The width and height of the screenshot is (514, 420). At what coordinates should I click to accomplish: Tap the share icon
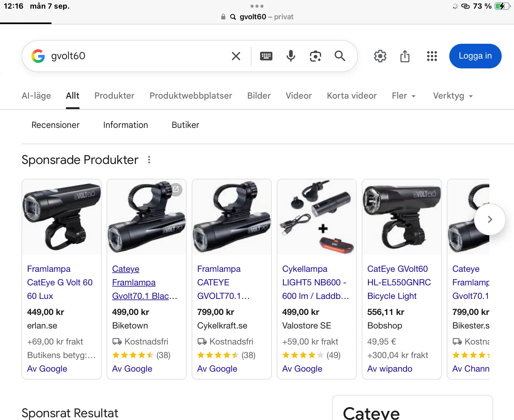pyautogui.click(x=405, y=56)
